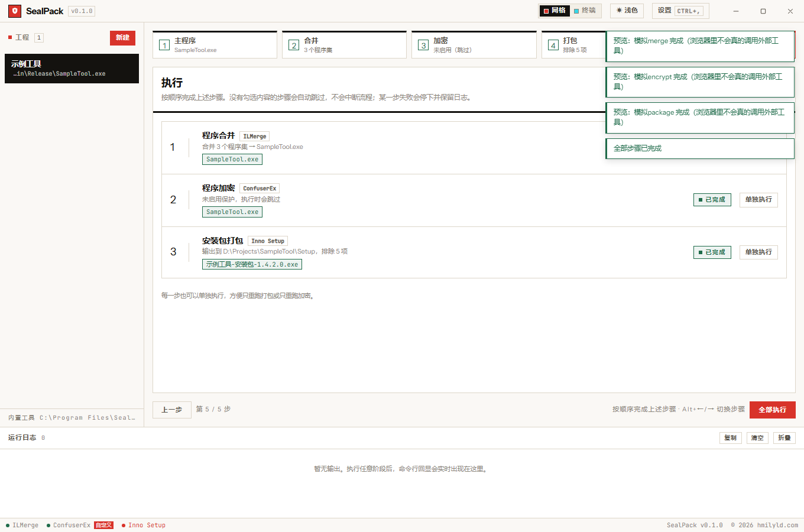The image size is (804, 532).
Task: Toggle the 浅色 theme button
Action: click(627, 11)
